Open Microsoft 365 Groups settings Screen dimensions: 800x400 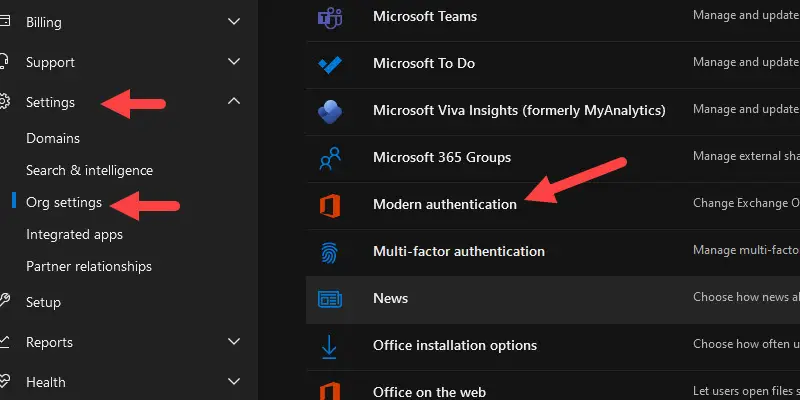point(442,157)
